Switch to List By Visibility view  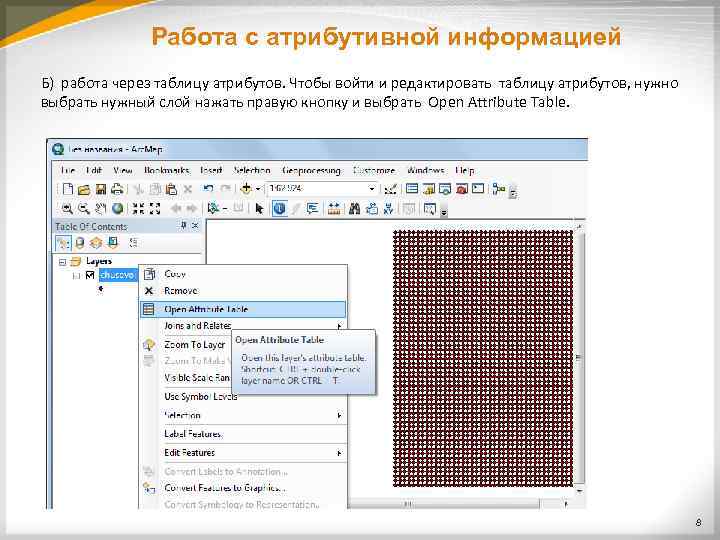pyautogui.click(x=96, y=242)
